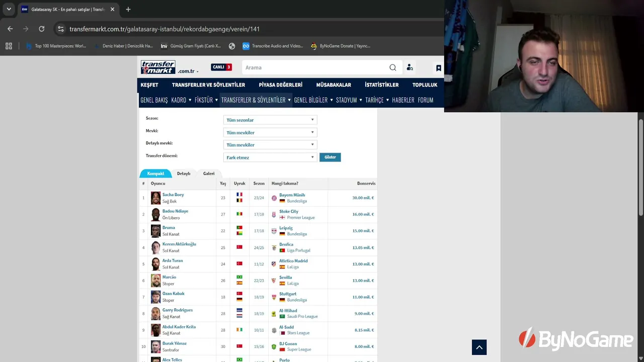Open the user search icon
The width and height of the screenshot is (644, 362).
click(410, 67)
